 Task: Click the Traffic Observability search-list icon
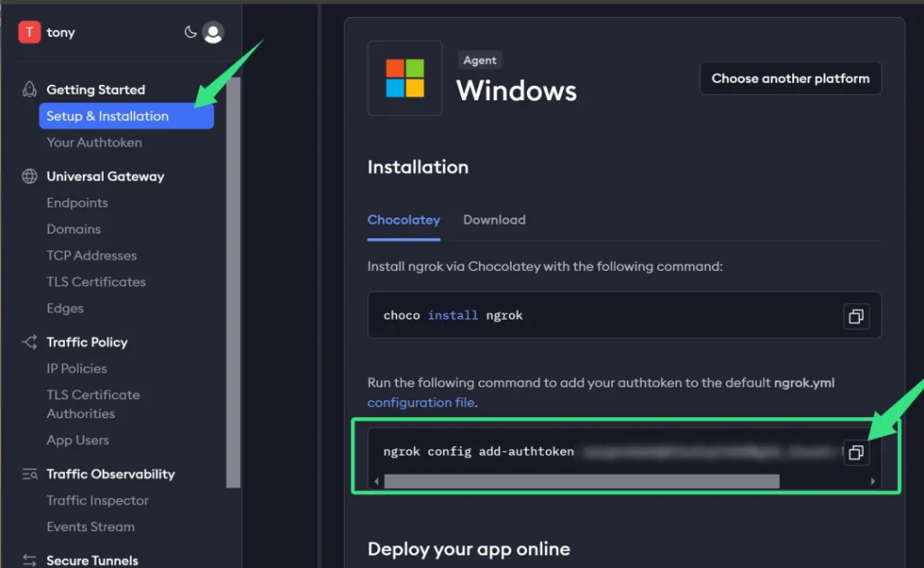coord(30,473)
